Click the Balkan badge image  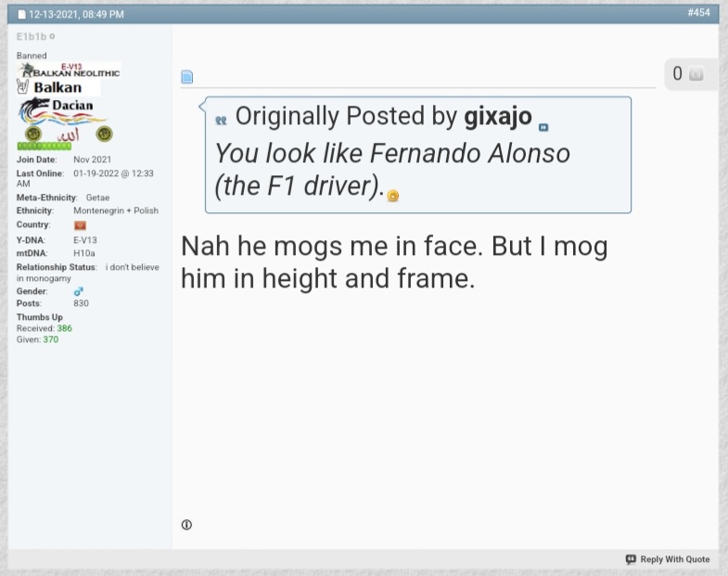click(x=58, y=87)
